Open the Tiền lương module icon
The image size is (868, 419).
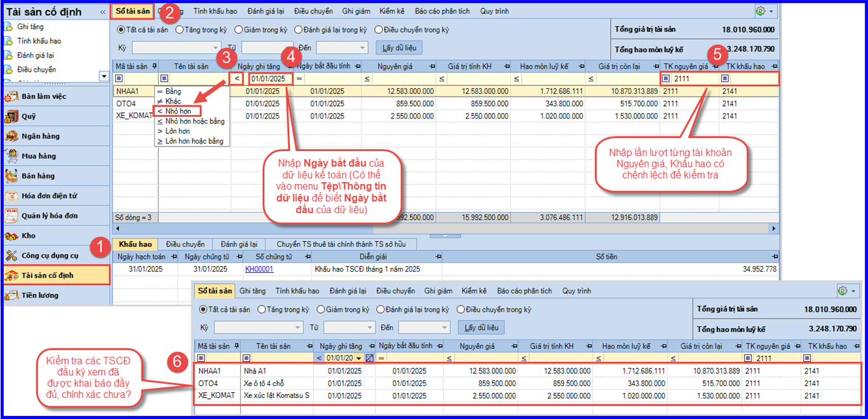pyautogui.click(x=11, y=295)
